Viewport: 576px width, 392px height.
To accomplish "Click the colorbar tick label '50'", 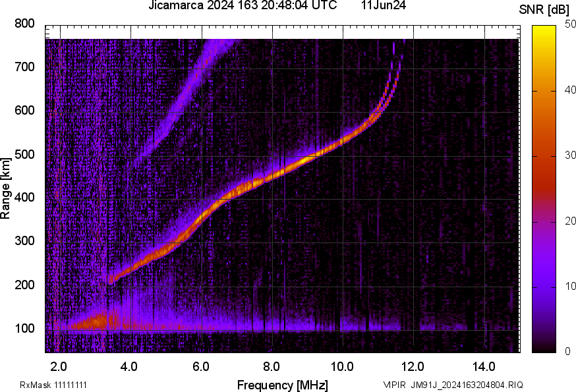I will pos(570,24).
